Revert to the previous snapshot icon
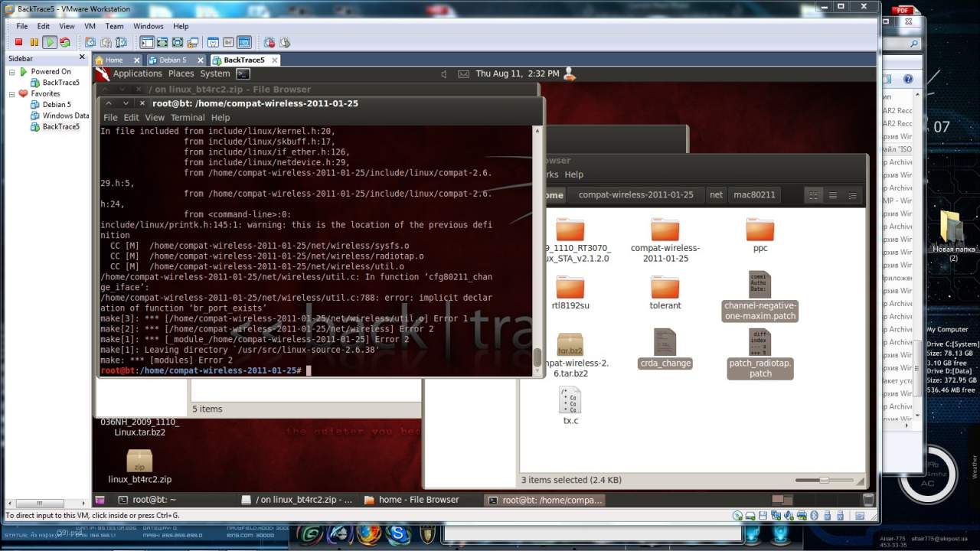Viewport: 980px width, 551px height. (106, 43)
